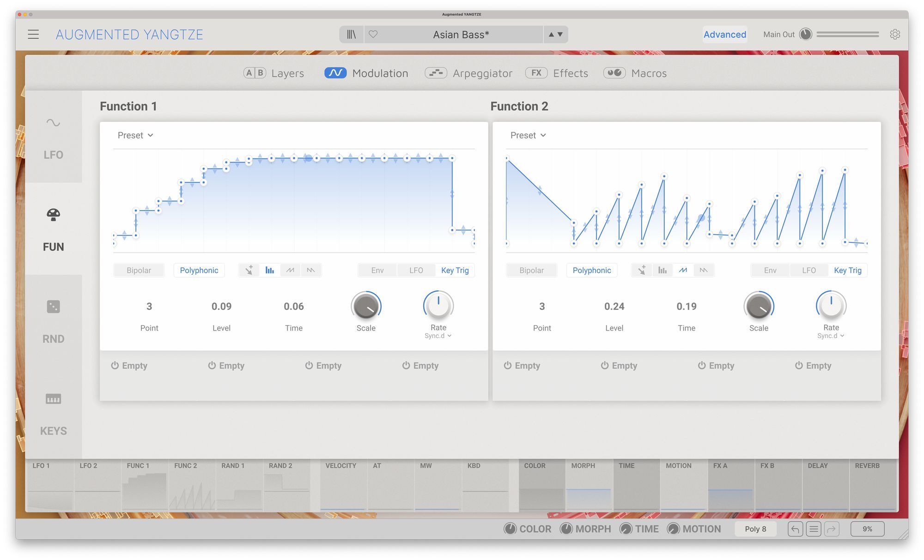
Task: Select the REVERB modulation destination
Action: (x=872, y=485)
